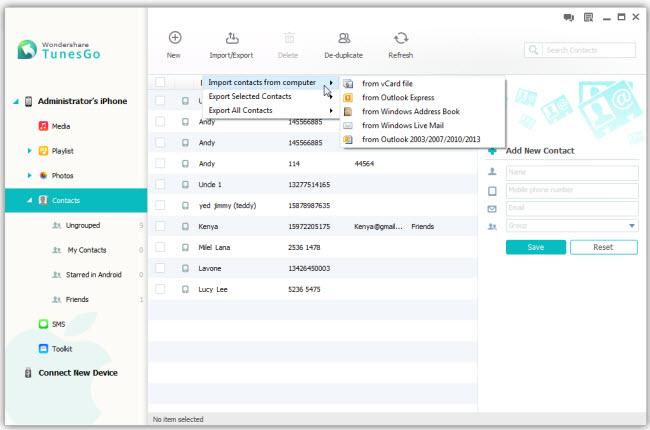Click the De-duplicate toolbar icon
Screen dimensions: 650x430
344,38
